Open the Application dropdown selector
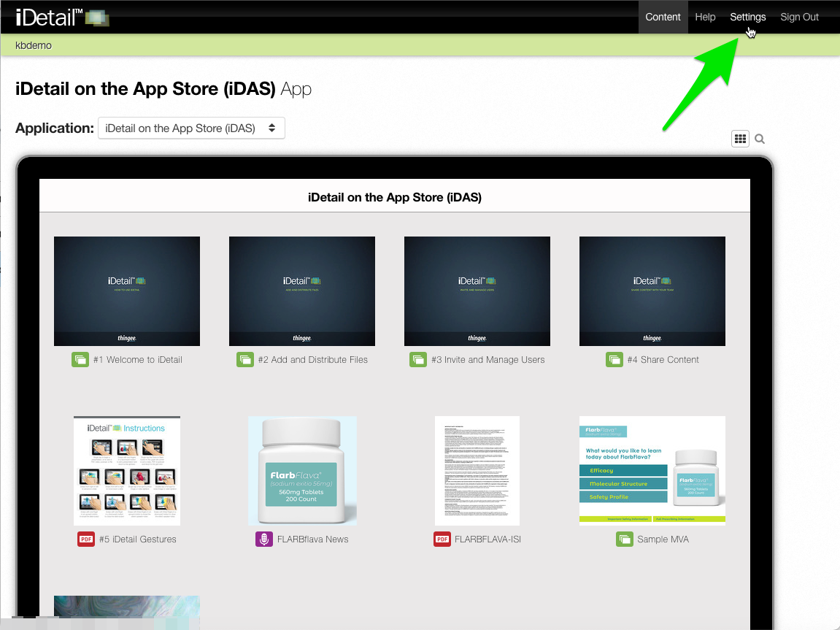Viewport: 840px width, 630px height. (x=191, y=128)
